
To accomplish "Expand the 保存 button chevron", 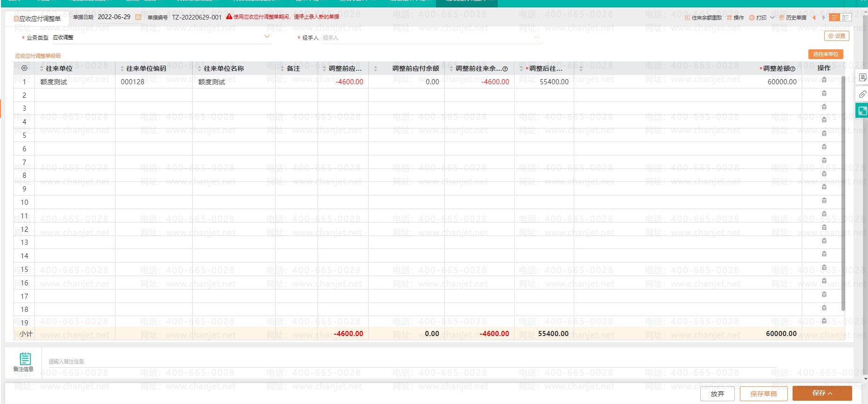I will pyautogui.click(x=830, y=393).
